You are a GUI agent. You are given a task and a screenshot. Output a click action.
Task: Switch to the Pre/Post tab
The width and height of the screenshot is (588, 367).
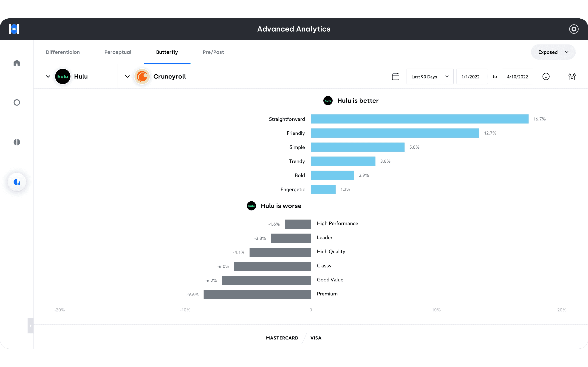tap(213, 52)
